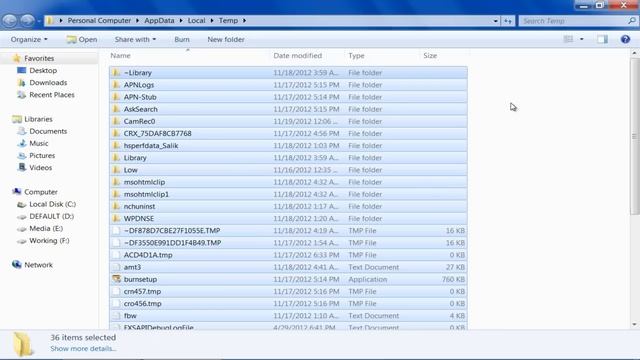Open the address bar history dropdown arrow
Viewport: 640px width, 360px height.
(496, 21)
